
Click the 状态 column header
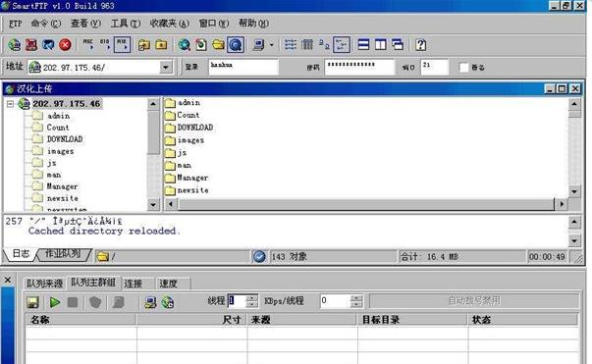pos(523,320)
